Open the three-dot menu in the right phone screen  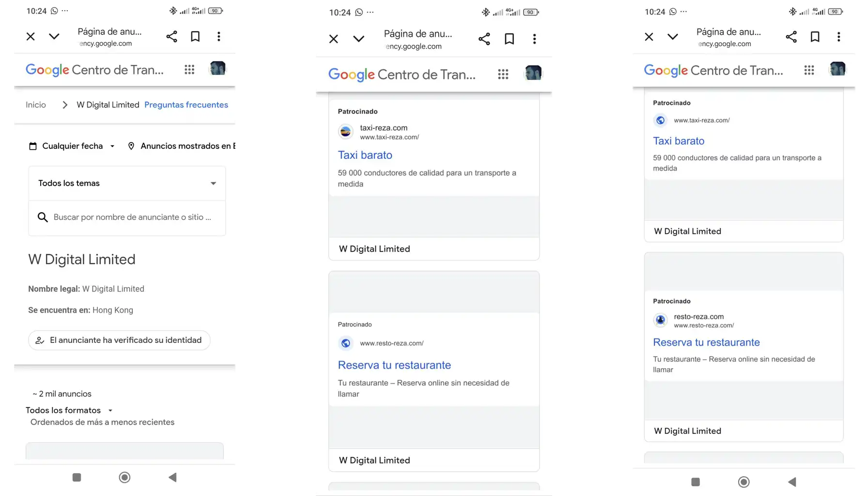tap(839, 37)
